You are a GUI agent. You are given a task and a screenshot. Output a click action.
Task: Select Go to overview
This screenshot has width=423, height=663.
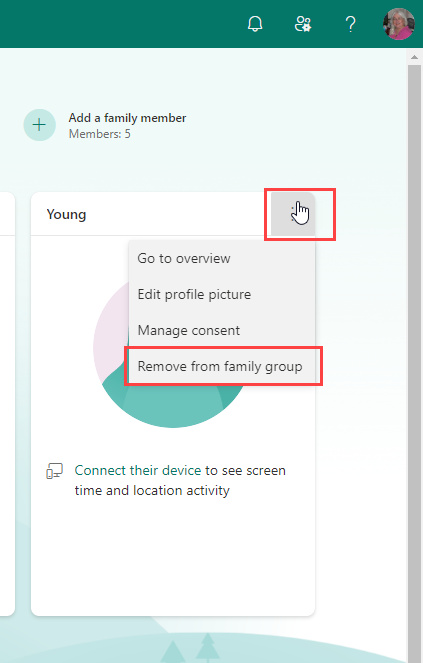point(184,258)
